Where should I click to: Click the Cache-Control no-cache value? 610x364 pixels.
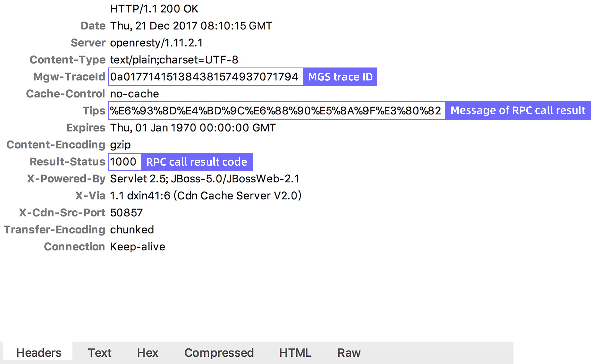click(135, 94)
